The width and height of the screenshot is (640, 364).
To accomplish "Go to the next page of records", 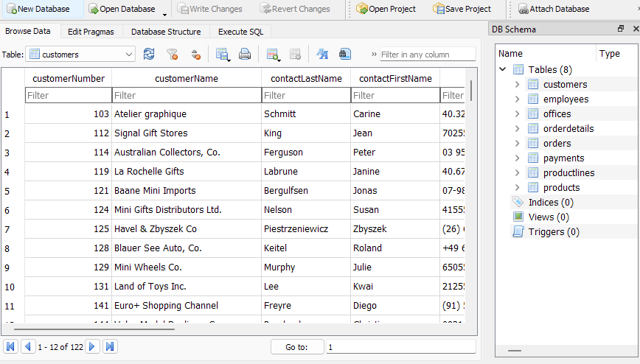I will 93,346.
